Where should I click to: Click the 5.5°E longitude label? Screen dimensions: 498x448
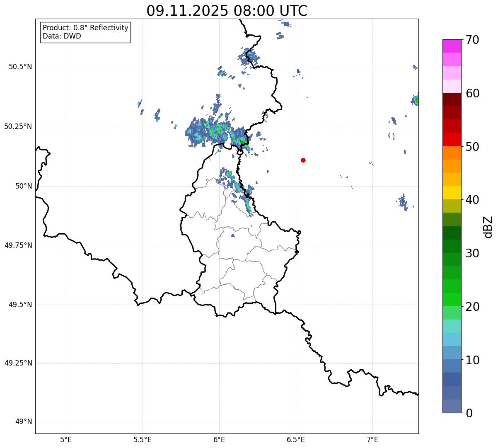(143, 440)
